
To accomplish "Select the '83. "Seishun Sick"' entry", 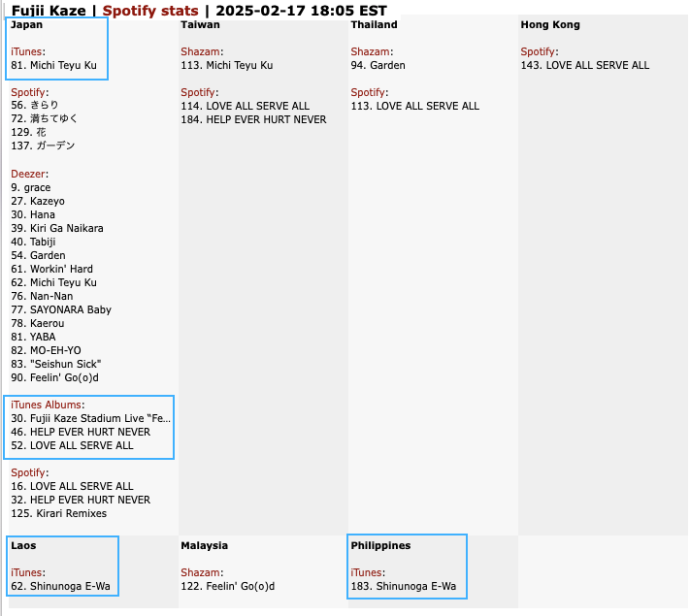I will pyautogui.click(x=56, y=365).
